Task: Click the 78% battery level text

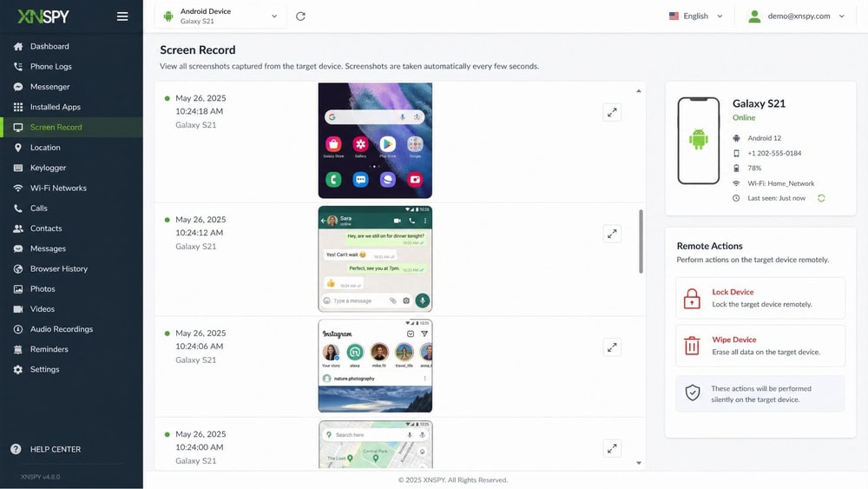Action: click(754, 169)
